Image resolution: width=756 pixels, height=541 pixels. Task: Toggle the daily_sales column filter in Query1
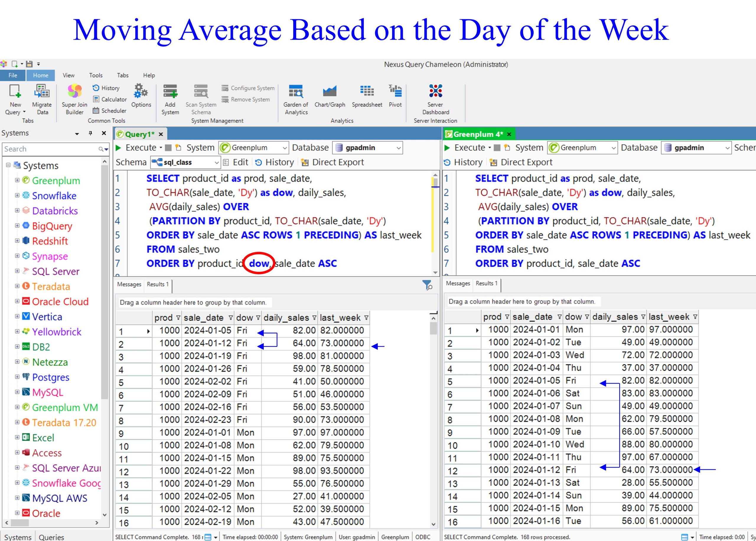point(314,318)
